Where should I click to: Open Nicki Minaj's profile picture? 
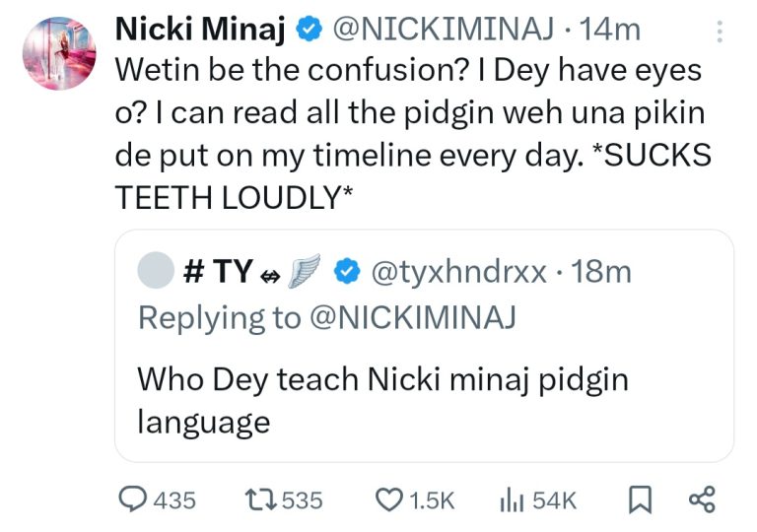(58, 53)
